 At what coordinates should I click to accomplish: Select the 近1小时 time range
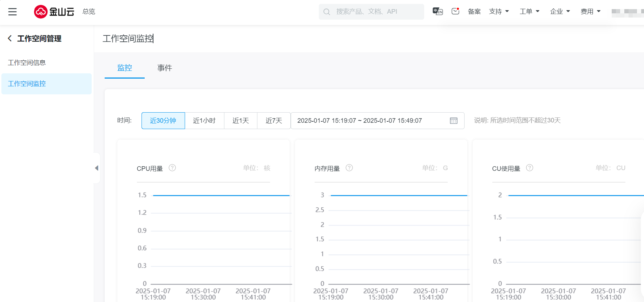tap(204, 121)
